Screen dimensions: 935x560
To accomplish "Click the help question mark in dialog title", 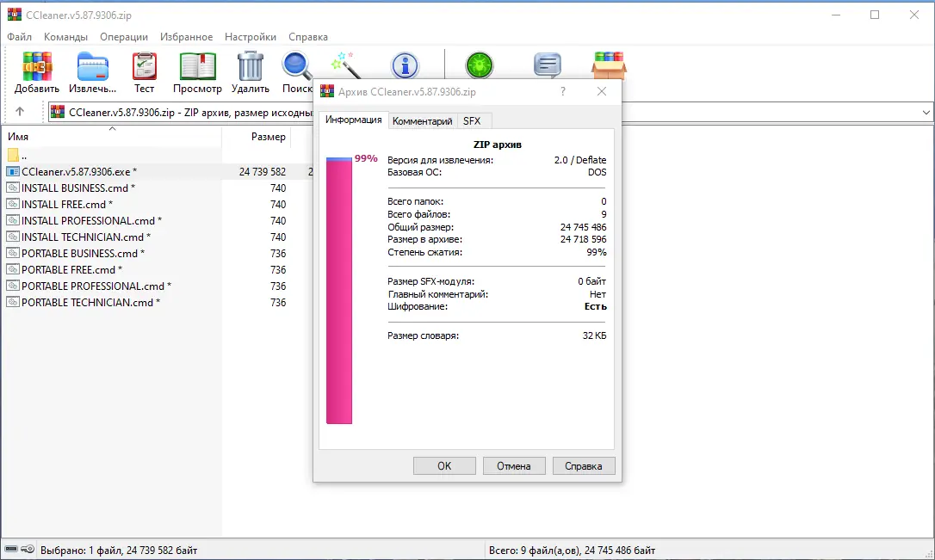I will coord(563,91).
